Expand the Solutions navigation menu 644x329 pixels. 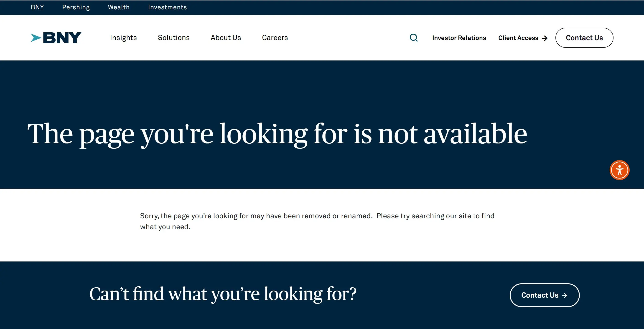(174, 38)
